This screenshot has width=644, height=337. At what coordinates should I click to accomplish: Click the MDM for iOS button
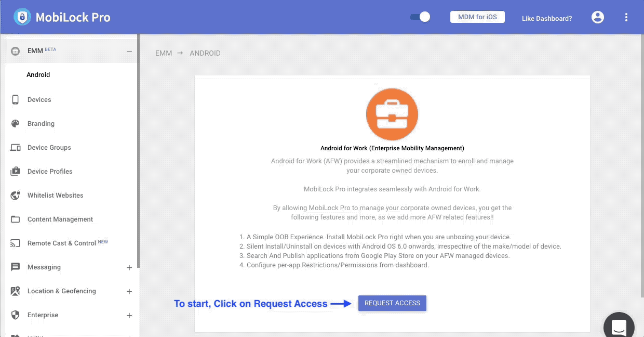click(477, 17)
